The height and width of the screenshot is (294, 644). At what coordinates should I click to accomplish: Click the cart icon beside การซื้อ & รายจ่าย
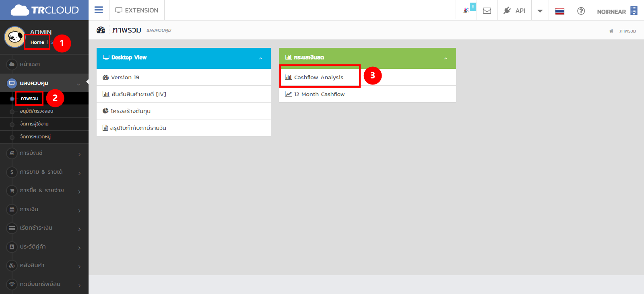coord(12,190)
